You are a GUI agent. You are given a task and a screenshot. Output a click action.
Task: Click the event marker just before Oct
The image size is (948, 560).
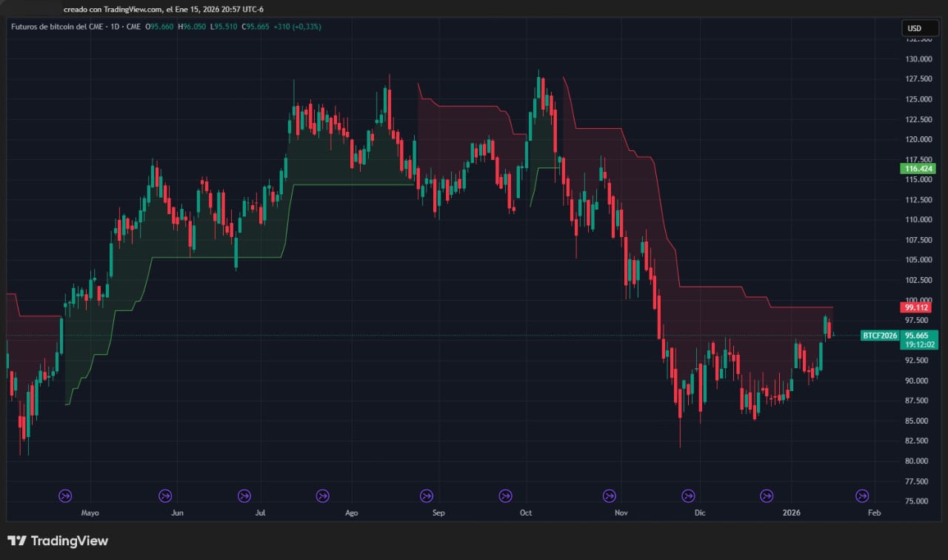505,496
